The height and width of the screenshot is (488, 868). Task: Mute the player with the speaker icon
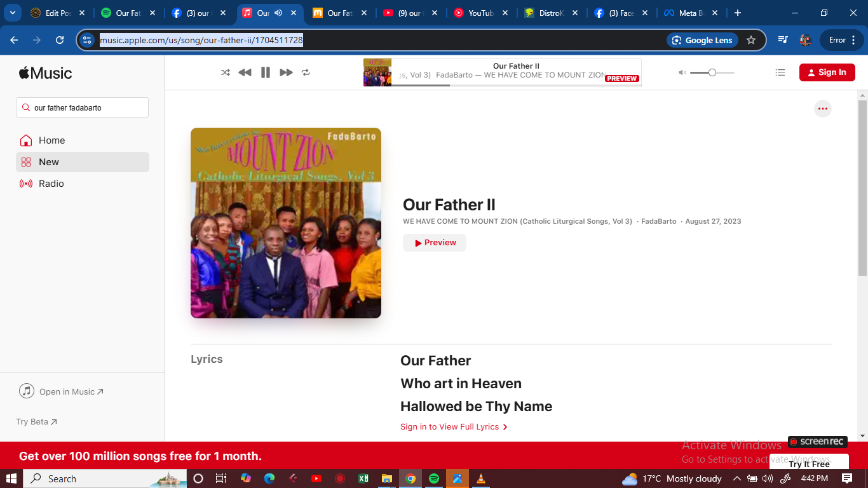point(682,72)
